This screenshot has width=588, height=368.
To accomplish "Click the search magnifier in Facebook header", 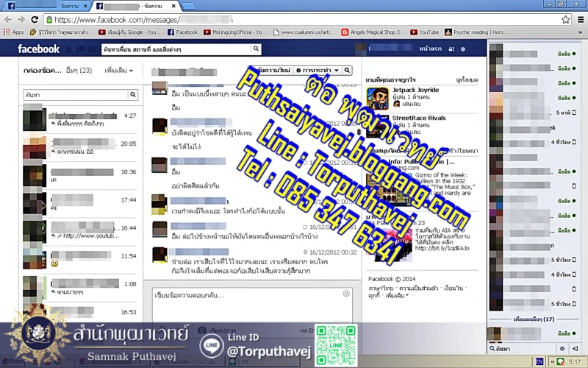I will coord(256,49).
